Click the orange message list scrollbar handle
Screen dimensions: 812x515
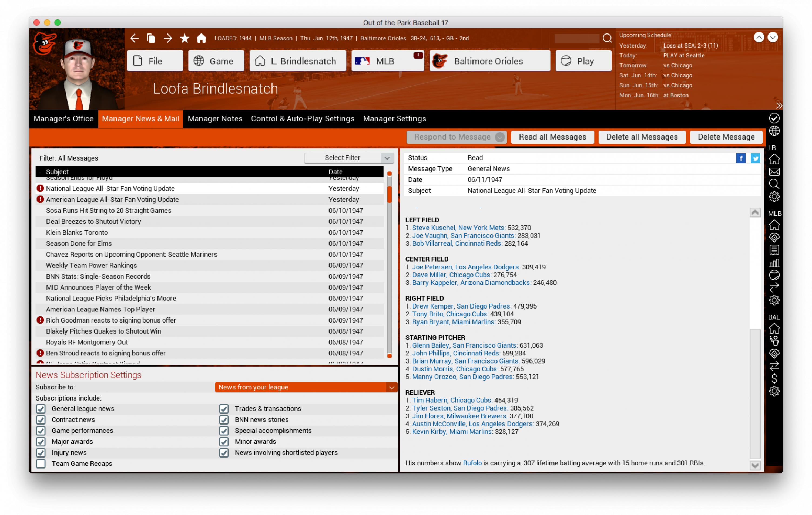pyautogui.click(x=389, y=194)
